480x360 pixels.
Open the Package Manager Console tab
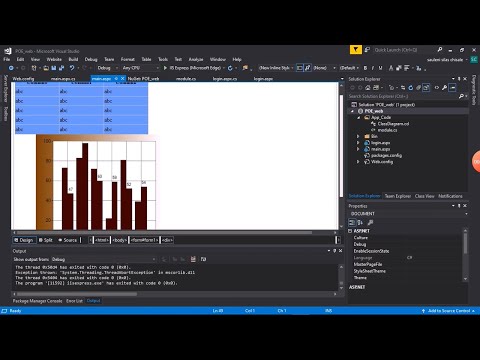pos(37,301)
